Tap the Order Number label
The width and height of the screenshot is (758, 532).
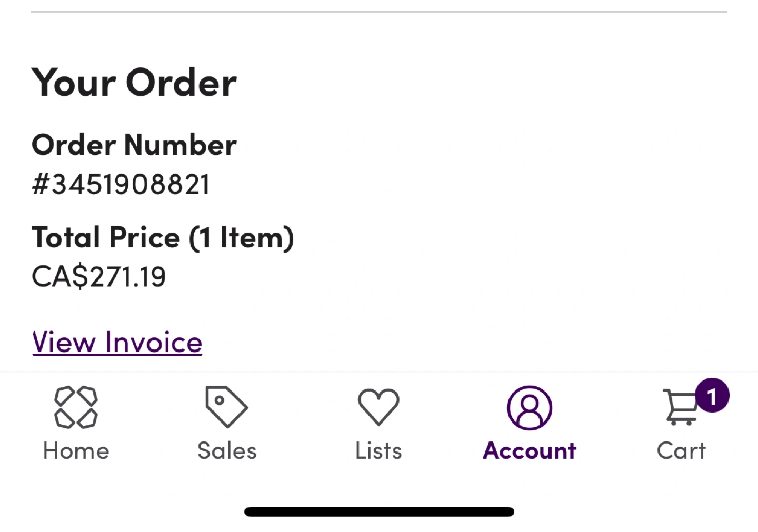point(134,145)
